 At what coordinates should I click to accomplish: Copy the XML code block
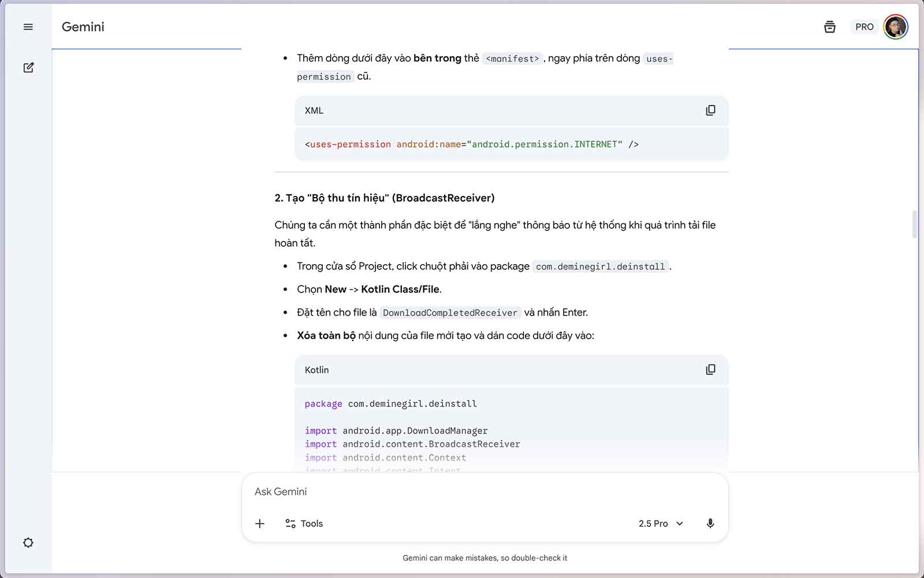coord(710,110)
